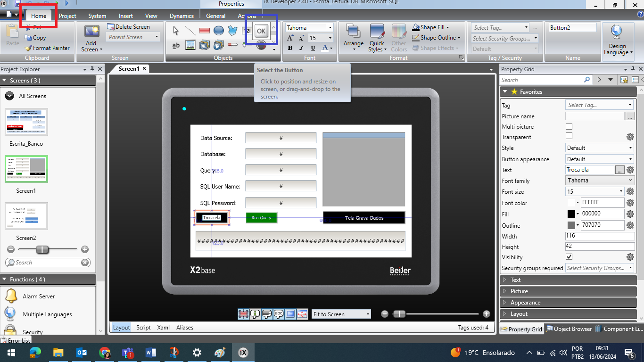This screenshot has width=644, height=362.
Task: Select the Line drawing tool
Action: 190,31
